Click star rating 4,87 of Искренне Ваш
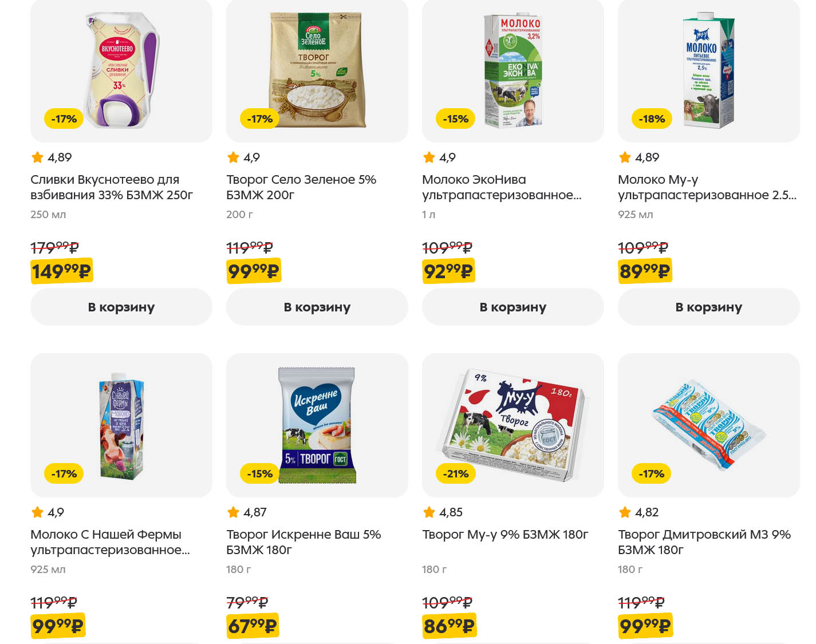This screenshot has width=816, height=644. tap(247, 512)
